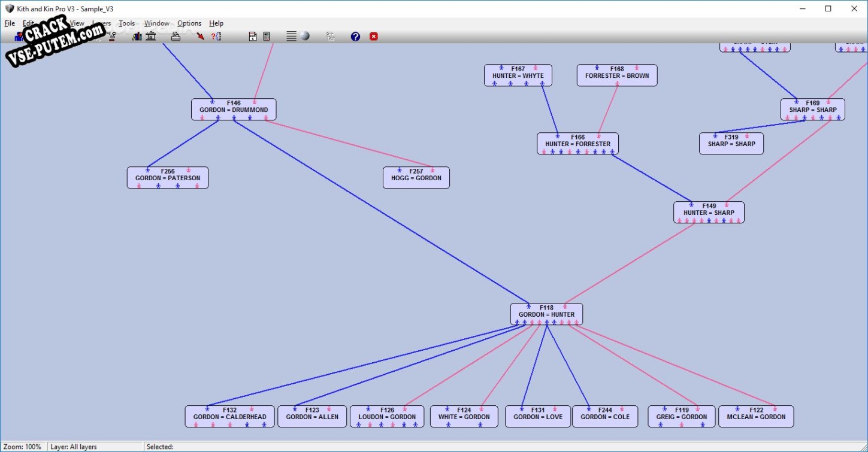868x452 pixels.
Task: Click the horizontal lines list icon
Action: pos(291,37)
